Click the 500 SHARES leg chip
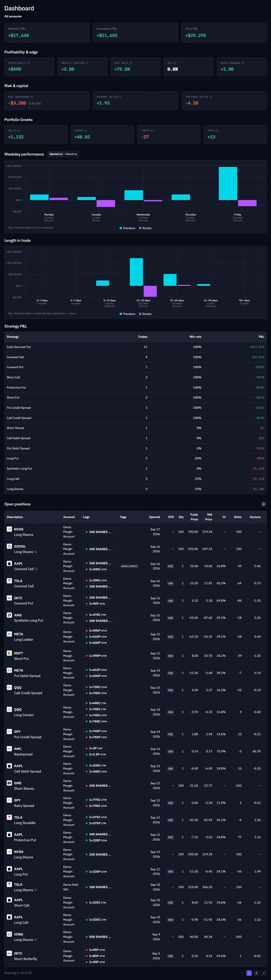The height and width of the screenshot is (980, 271). (99, 937)
